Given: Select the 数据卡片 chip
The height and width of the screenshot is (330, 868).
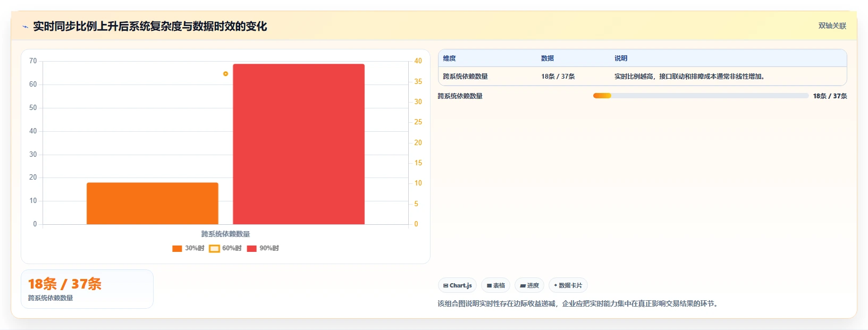Looking at the screenshot, I should pos(568,285).
